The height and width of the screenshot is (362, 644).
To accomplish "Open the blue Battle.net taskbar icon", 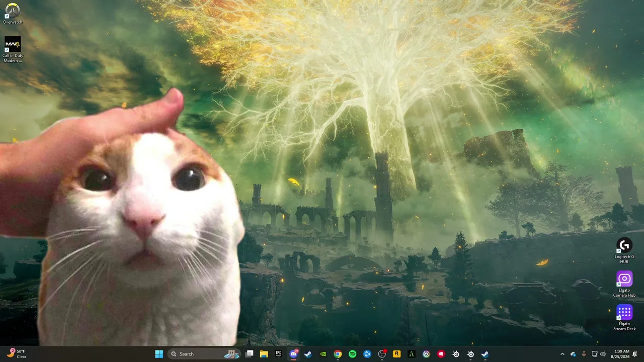I will pos(367,354).
